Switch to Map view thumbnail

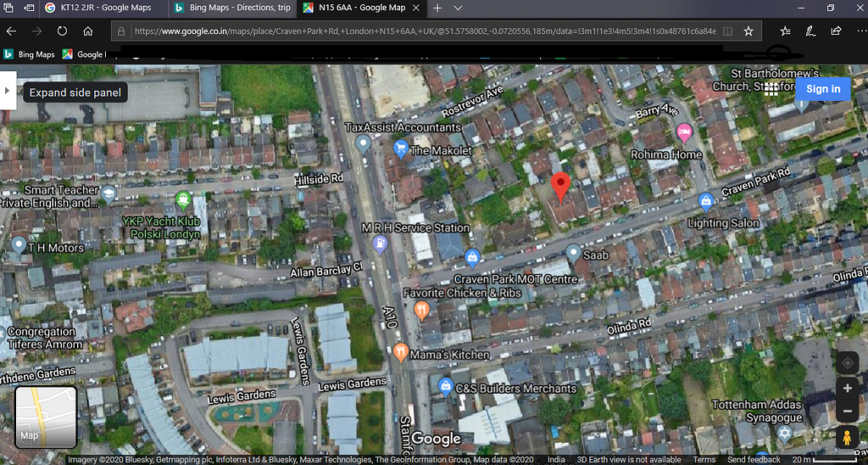46,417
